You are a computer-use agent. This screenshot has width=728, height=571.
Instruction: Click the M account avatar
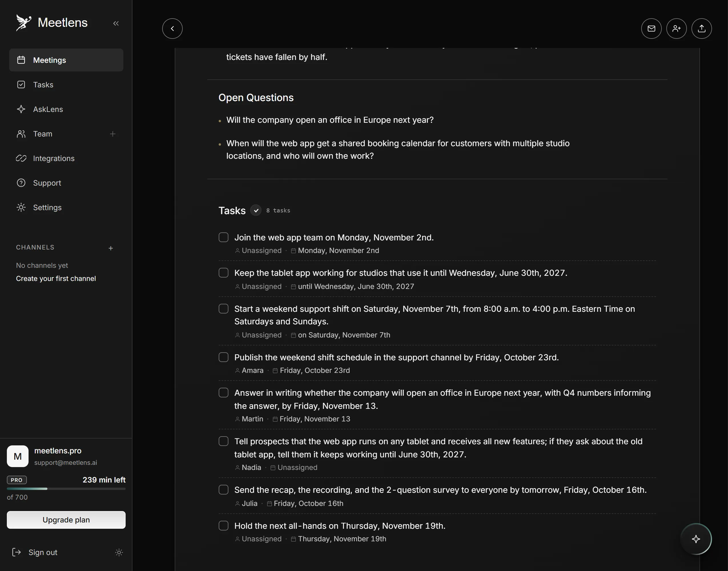click(18, 456)
